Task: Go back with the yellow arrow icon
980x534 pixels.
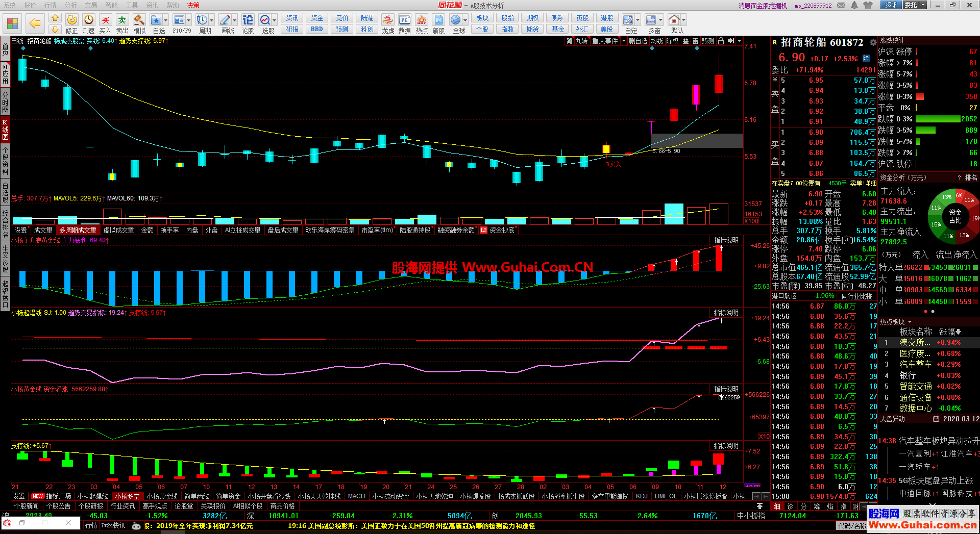Action: pyautogui.click(x=35, y=23)
